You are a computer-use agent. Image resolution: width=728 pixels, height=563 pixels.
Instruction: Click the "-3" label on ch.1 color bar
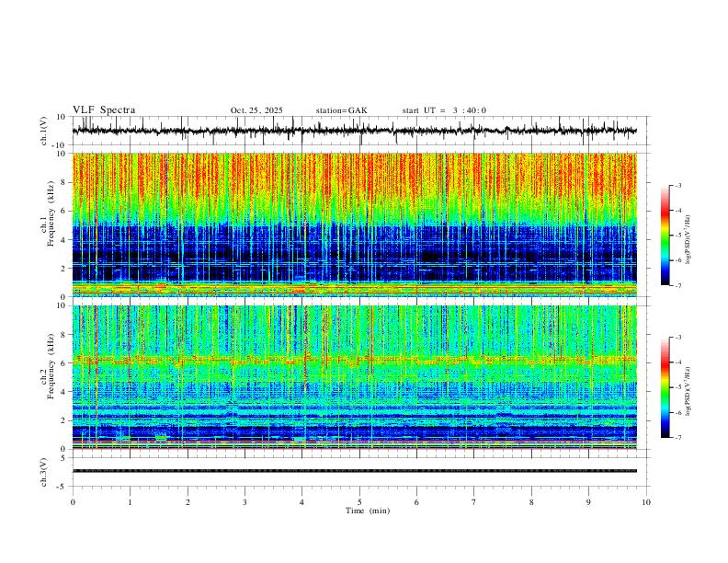pos(677,185)
